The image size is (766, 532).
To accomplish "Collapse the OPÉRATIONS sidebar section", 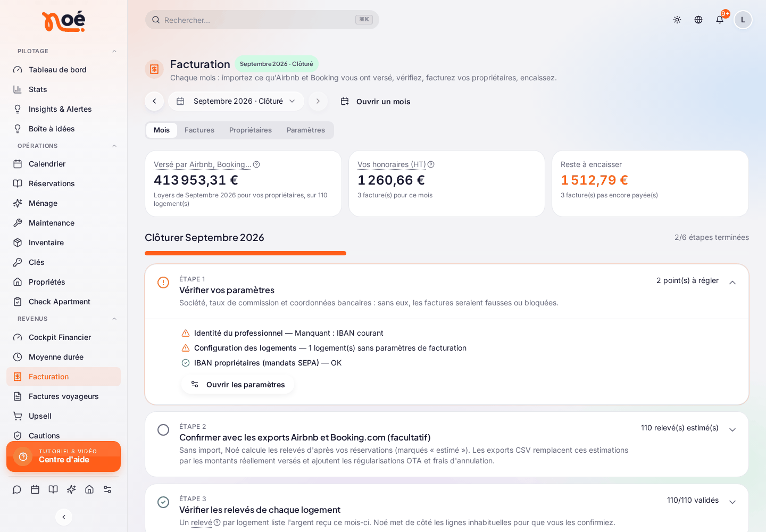I will [x=114, y=146].
